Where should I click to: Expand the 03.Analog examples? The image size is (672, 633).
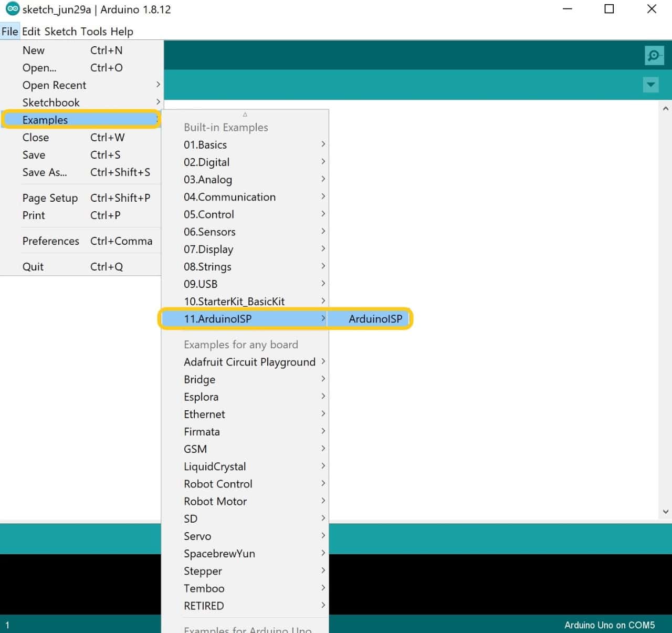(x=245, y=180)
